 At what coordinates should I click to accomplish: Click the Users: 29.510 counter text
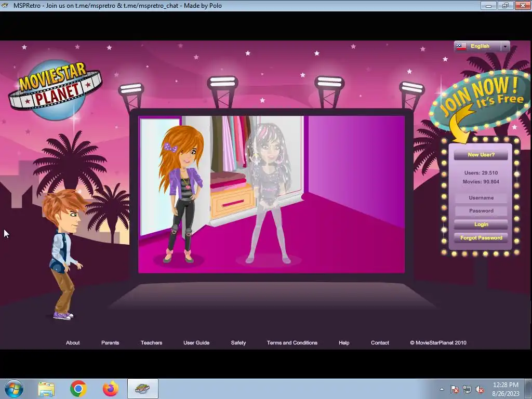pos(481,172)
